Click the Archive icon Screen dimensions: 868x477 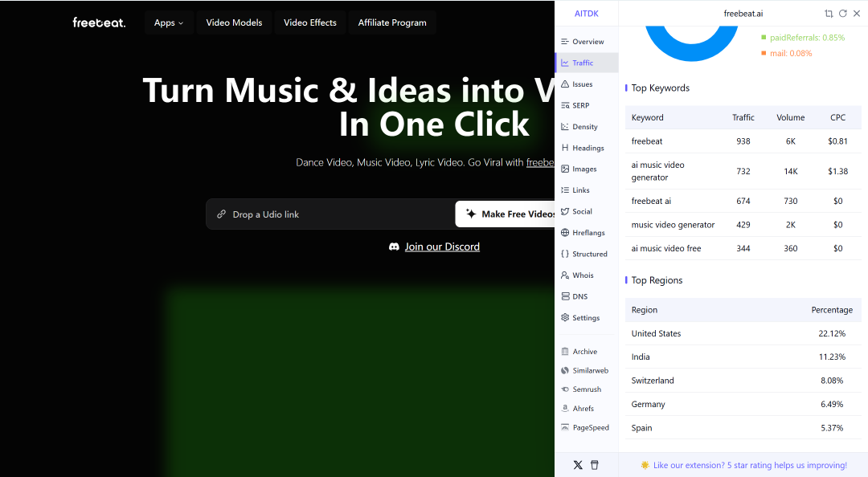(565, 352)
